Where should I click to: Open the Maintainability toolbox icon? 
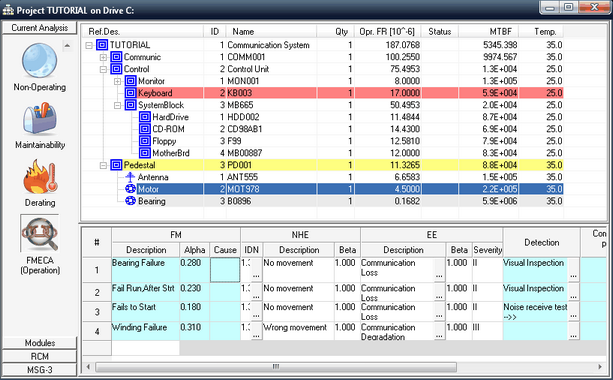click(39, 119)
